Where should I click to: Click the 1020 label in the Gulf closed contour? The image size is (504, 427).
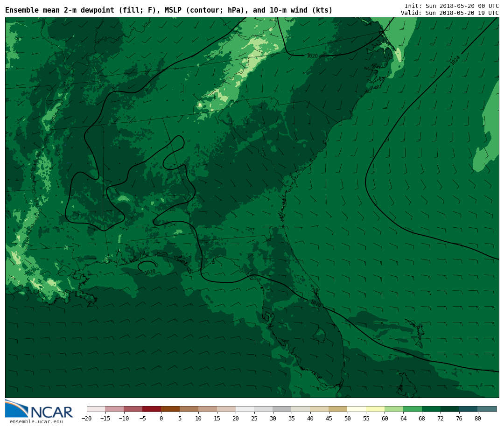tap(150, 272)
